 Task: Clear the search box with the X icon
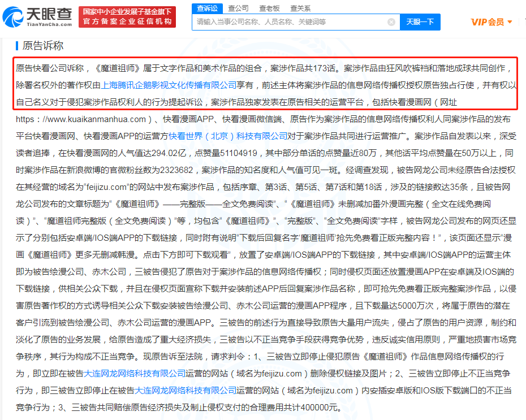(x=391, y=22)
